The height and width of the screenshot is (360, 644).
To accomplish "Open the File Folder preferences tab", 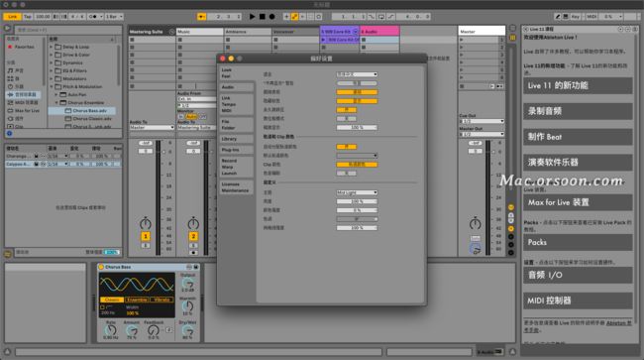I will click(x=236, y=125).
